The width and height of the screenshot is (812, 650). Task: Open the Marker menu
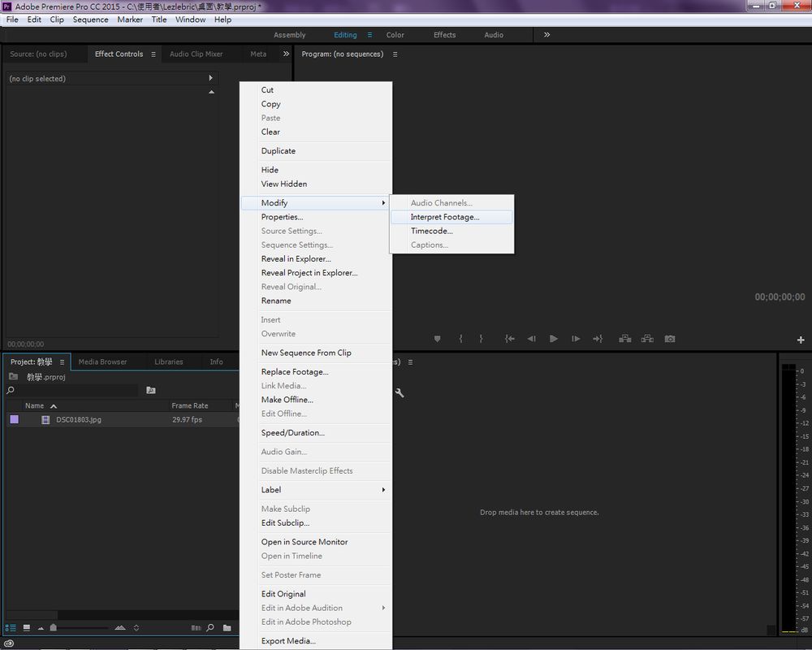(x=130, y=19)
